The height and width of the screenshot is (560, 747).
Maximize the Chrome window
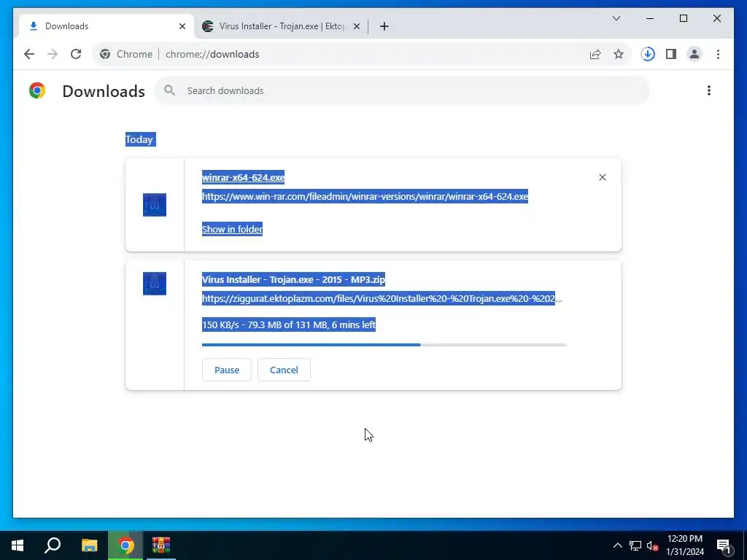click(x=683, y=18)
